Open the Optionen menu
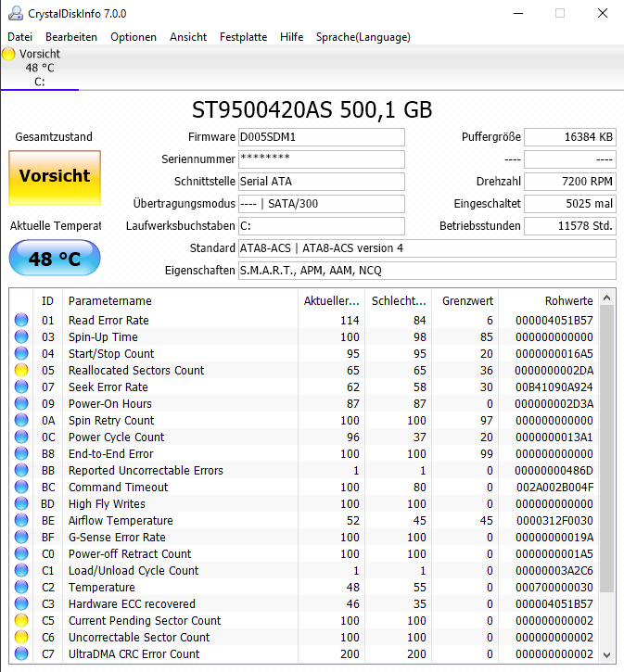The height and width of the screenshot is (672, 624). pos(134,37)
